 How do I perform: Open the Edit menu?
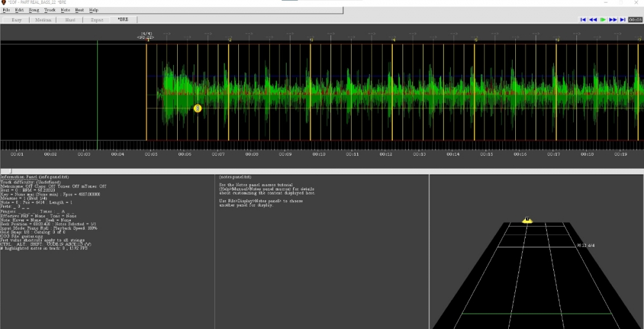click(x=20, y=10)
